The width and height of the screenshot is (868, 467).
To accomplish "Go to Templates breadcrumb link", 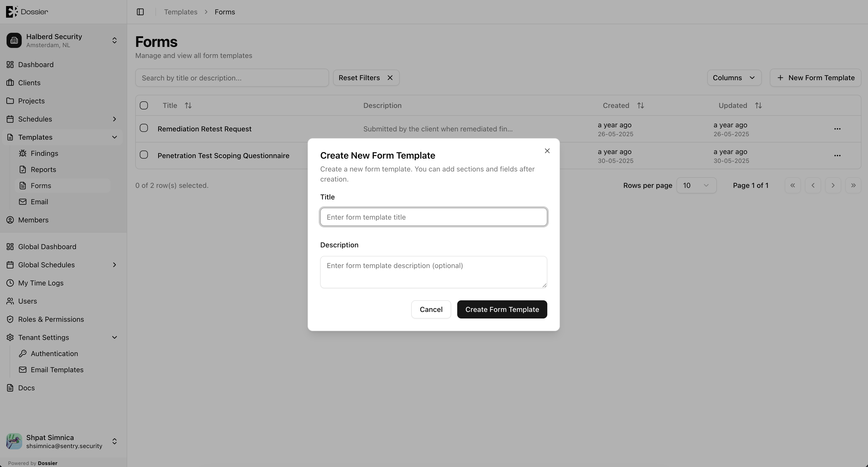I will tap(181, 12).
